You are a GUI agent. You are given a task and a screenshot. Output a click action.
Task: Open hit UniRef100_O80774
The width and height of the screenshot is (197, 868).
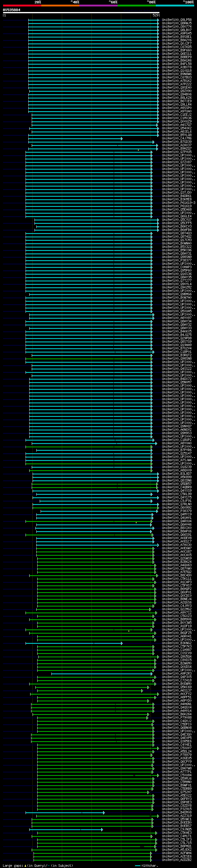click(x=177, y=26)
